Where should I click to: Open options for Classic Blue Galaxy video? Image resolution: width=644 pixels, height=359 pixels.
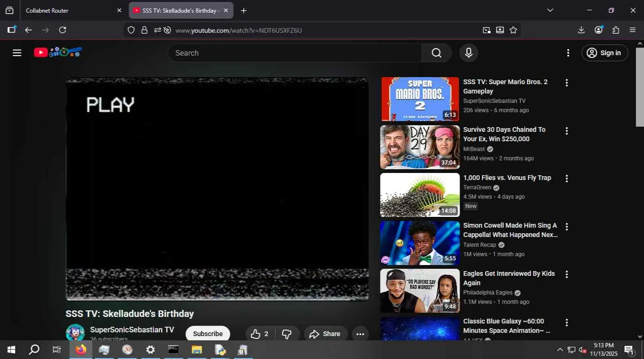click(566, 323)
